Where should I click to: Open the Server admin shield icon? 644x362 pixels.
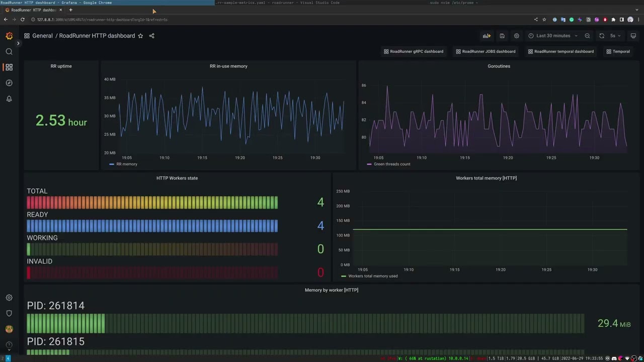(x=9, y=313)
